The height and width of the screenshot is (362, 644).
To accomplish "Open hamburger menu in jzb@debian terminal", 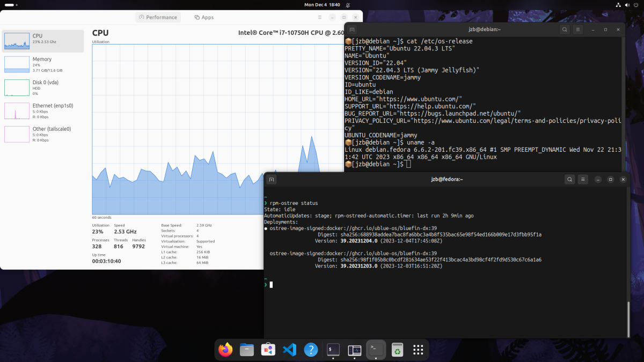I will [x=578, y=29].
